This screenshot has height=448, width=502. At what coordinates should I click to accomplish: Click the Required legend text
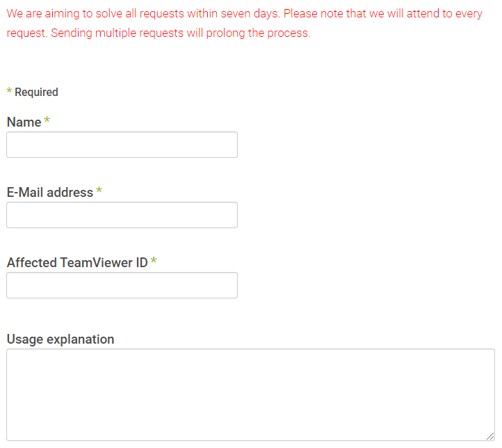(x=36, y=93)
